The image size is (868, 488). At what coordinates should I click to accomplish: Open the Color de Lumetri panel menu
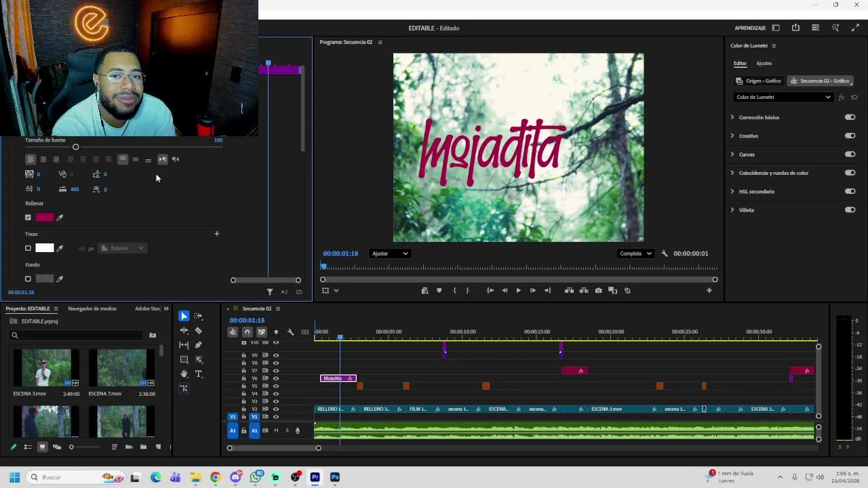(774, 46)
